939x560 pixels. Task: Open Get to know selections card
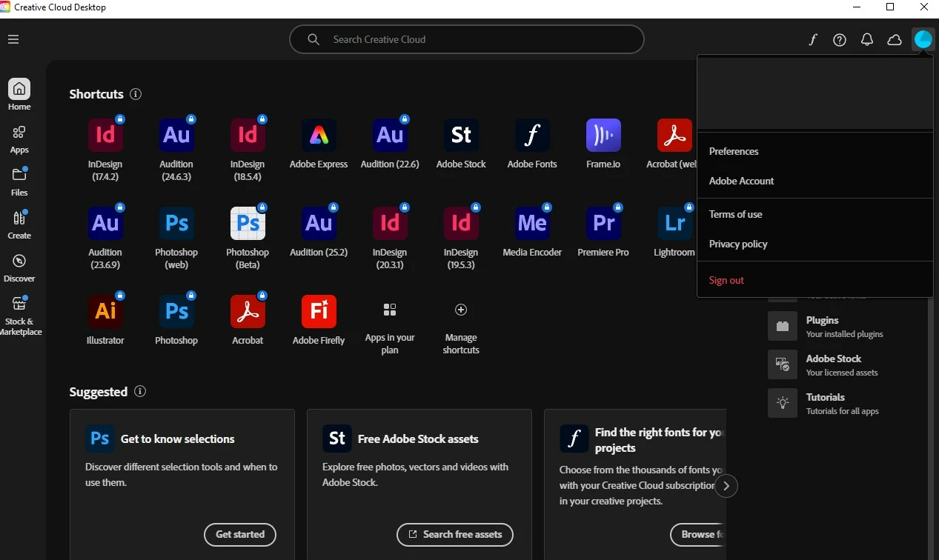(x=182, y=484)
